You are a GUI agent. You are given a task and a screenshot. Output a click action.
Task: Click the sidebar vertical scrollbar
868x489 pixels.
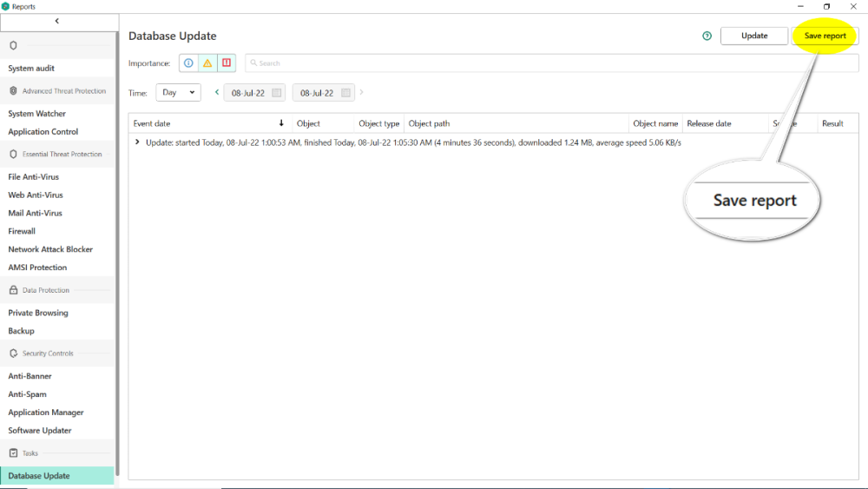pyautogui.click(x=117, y=254)
